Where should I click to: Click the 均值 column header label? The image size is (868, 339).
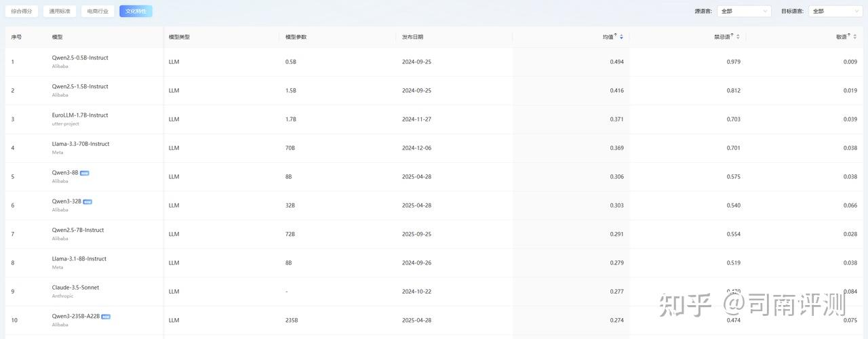[x=608, y=37]
